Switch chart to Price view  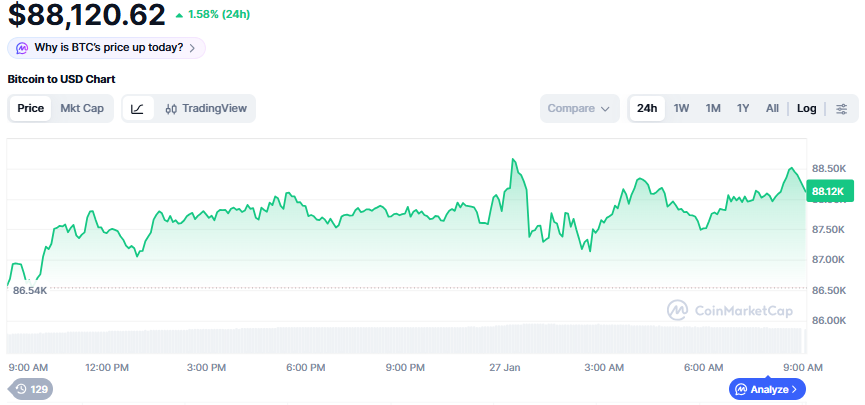click(x=30, y=108)
